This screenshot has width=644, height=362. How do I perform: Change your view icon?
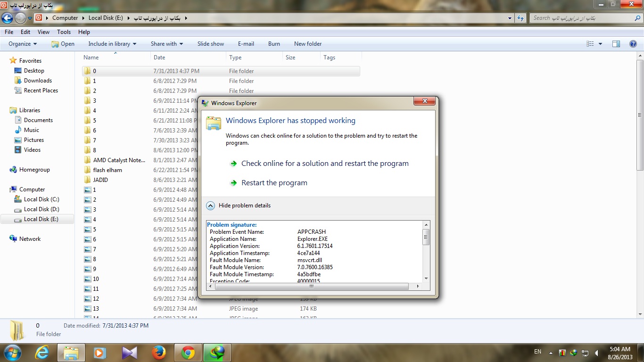[x=590, y=44]
